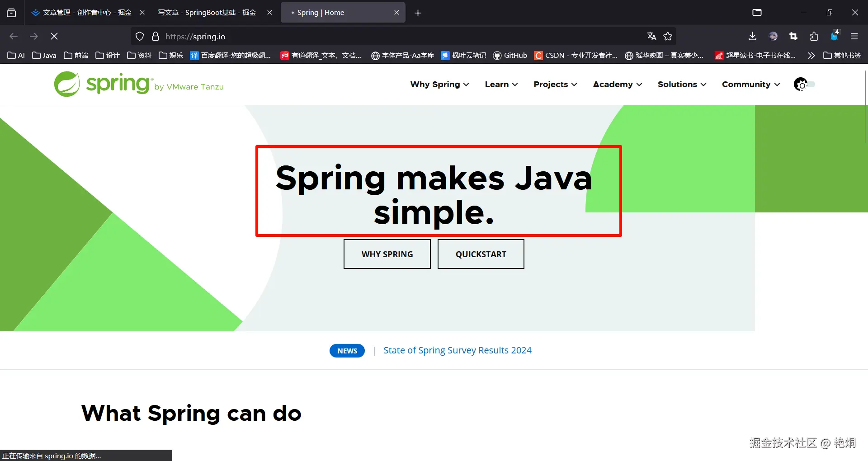Close the Firefox window
The width and height of the screenshot is (868, 461).
(x=855, y=13)
